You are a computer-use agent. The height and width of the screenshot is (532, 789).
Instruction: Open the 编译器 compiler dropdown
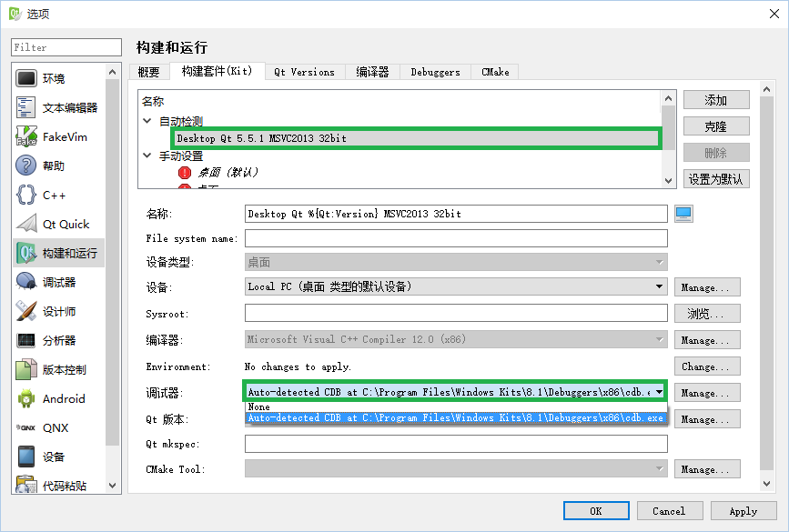click(x=456, y=339)
